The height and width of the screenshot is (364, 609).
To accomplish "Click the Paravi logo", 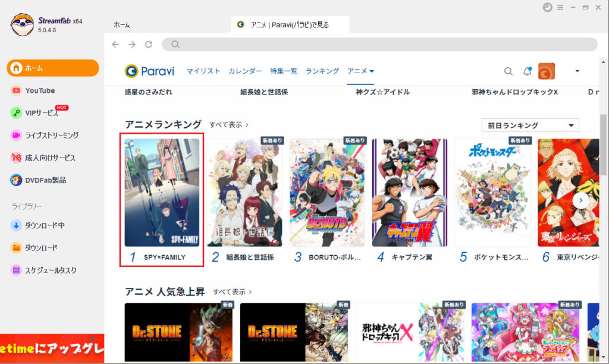I will pyautogui.click(x=149, y=71).
